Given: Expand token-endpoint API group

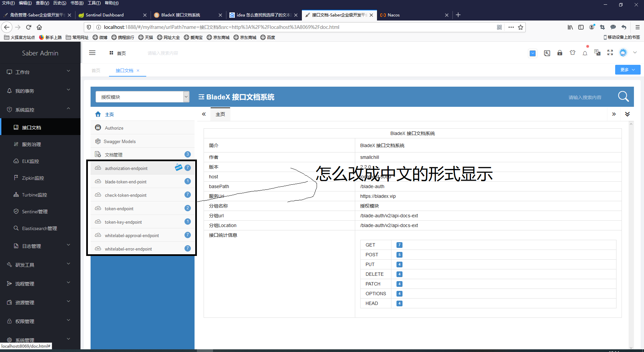Looking at the screenshot, I should 143,208.
